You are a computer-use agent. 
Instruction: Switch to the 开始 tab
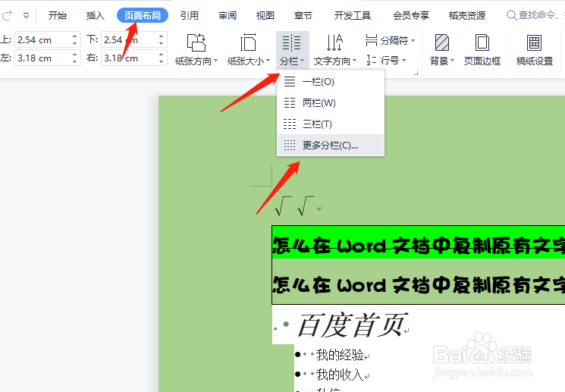[x=58, y=15]
